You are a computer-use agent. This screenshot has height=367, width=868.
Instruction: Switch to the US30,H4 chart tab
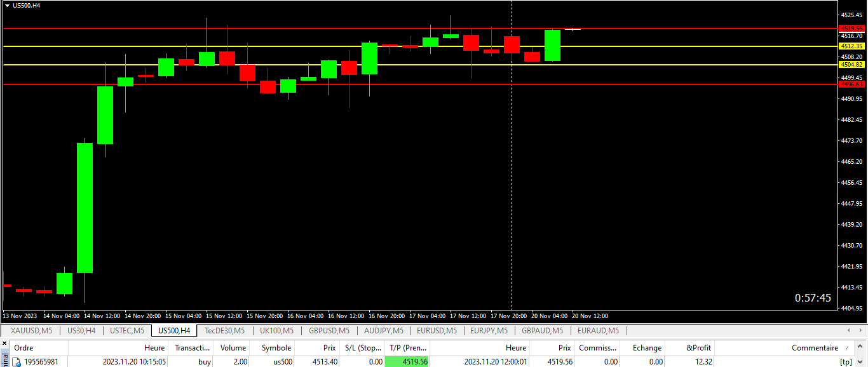tap(81, 331)
